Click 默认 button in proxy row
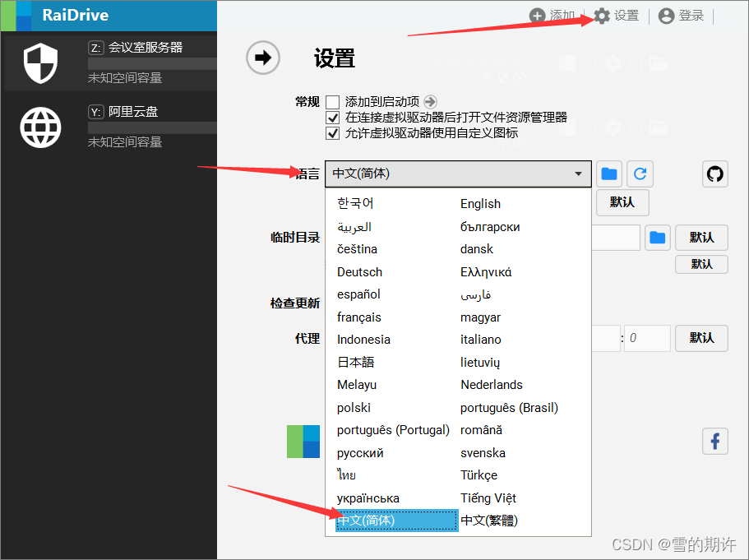 click(701, 338)
